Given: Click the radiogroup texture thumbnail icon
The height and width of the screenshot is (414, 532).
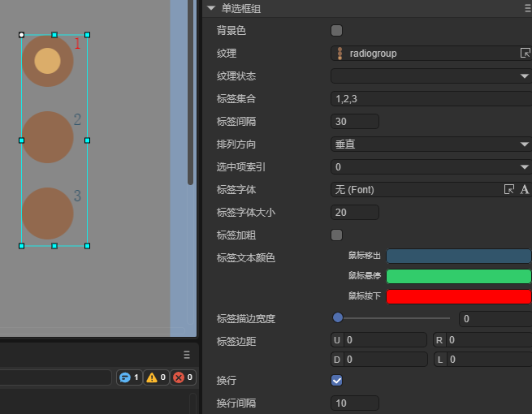Looking at the screenshot, I should [x=340, y=54].
